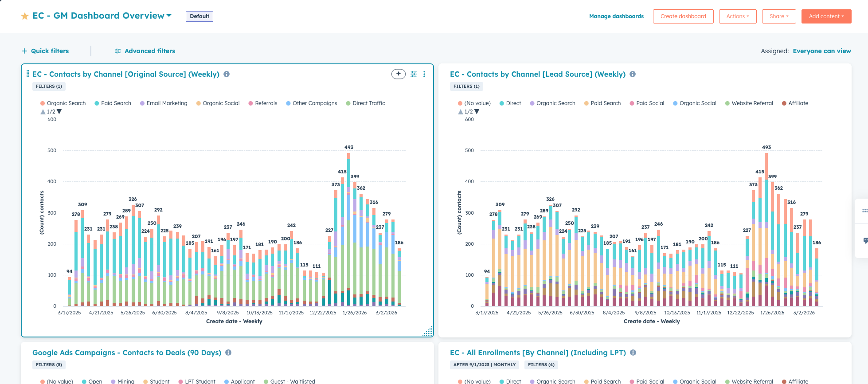Add a quick filter

click(45, 51)
